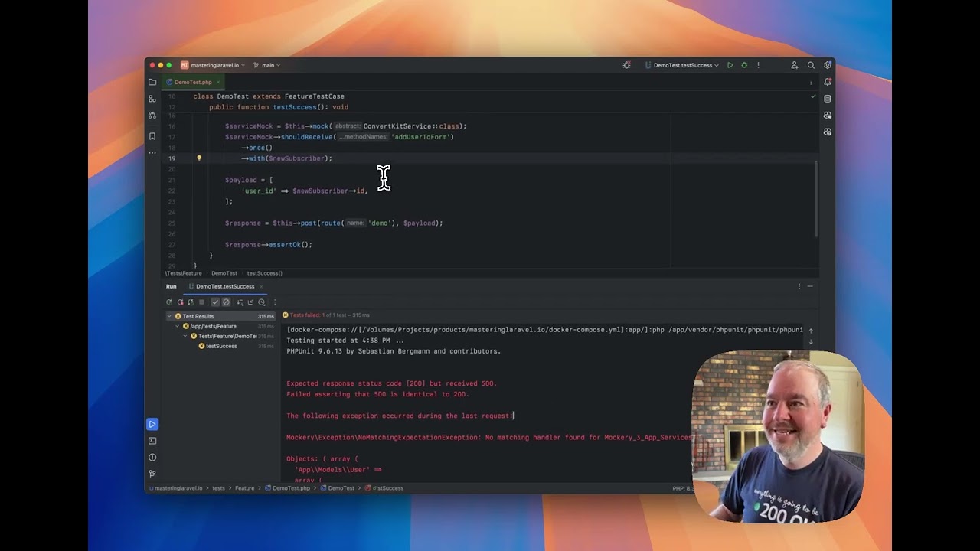Image resolution: width=980 pixels, height=551 pixels.
Task: Open the Terminal tool window
Action: point(152,441)
